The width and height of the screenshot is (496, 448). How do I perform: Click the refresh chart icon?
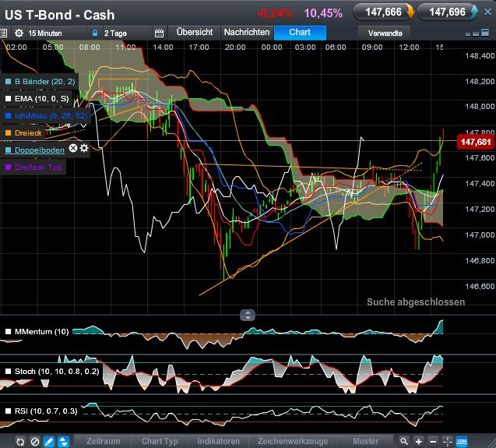[20, 441]
